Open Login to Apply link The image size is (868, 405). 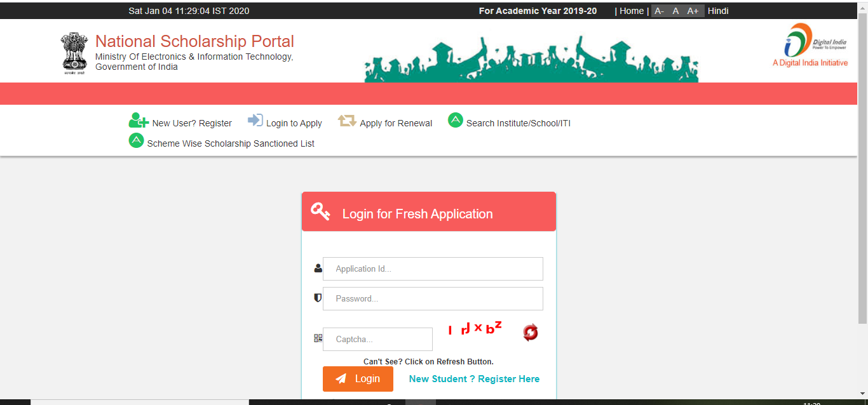pos(294,123)
